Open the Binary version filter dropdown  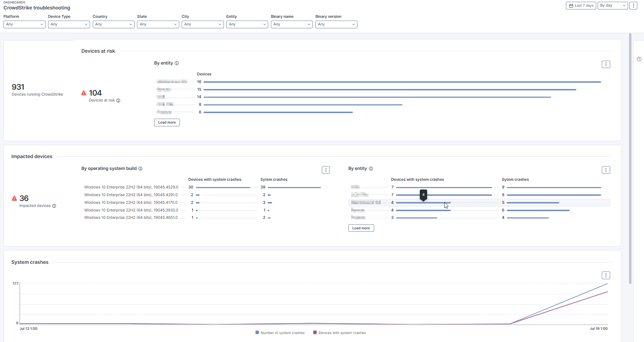click(336, 24)
